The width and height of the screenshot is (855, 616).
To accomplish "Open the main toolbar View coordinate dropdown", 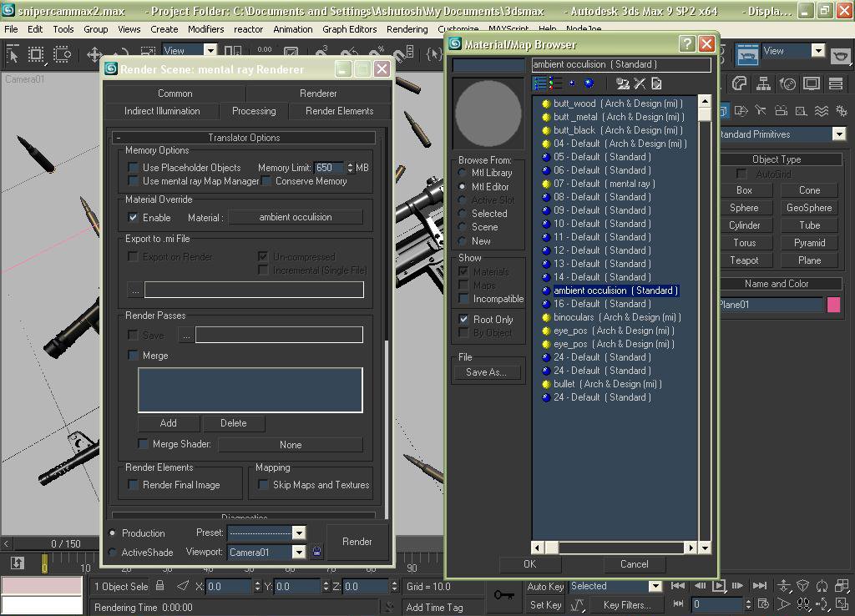I will click(210, 50).
